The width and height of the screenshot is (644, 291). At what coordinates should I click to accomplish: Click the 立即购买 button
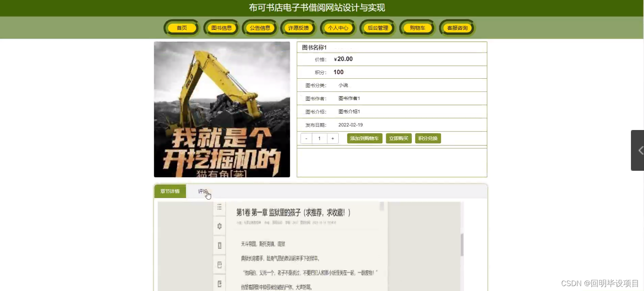(399, 139)
